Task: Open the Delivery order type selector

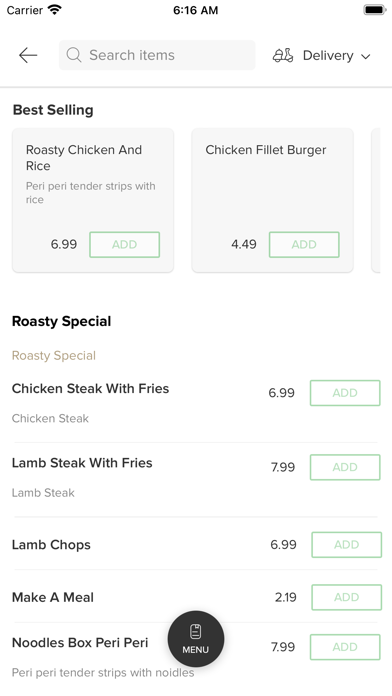Action: click(322, 55)
